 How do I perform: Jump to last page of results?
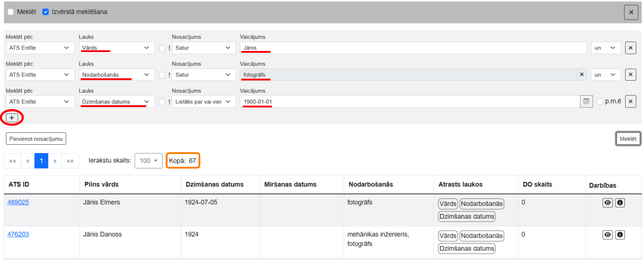(70, 161)
